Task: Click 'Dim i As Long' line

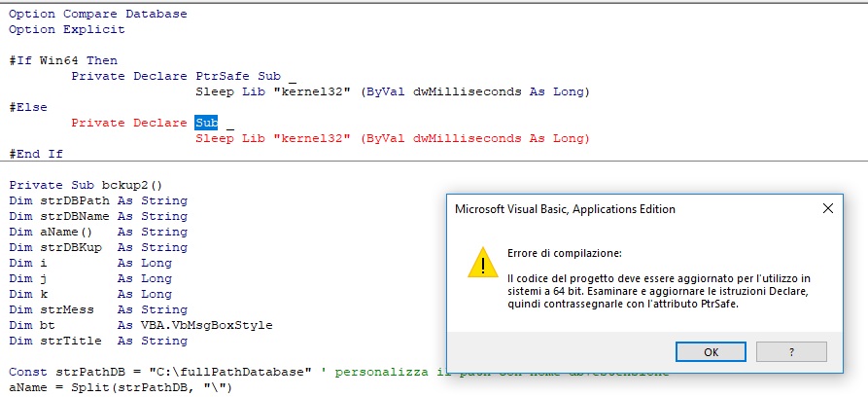Action: coord(90,263)
